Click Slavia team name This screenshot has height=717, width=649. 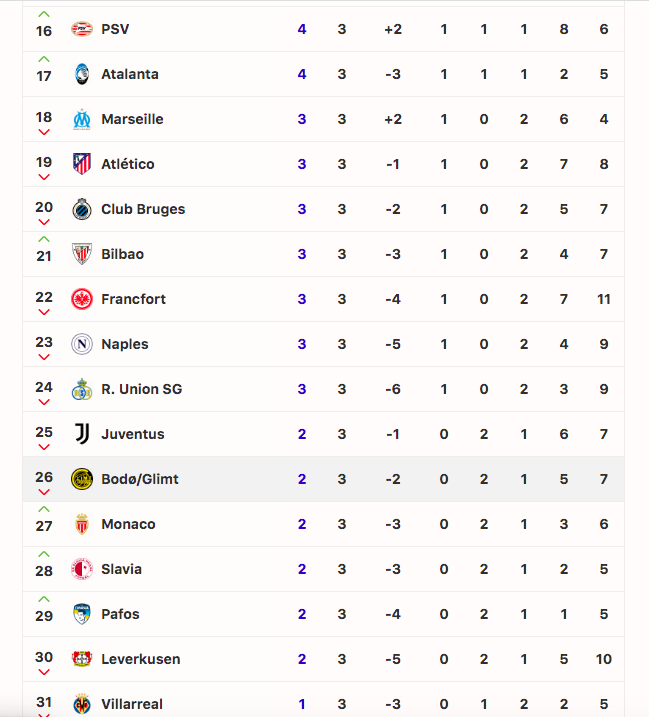(121, 569)
